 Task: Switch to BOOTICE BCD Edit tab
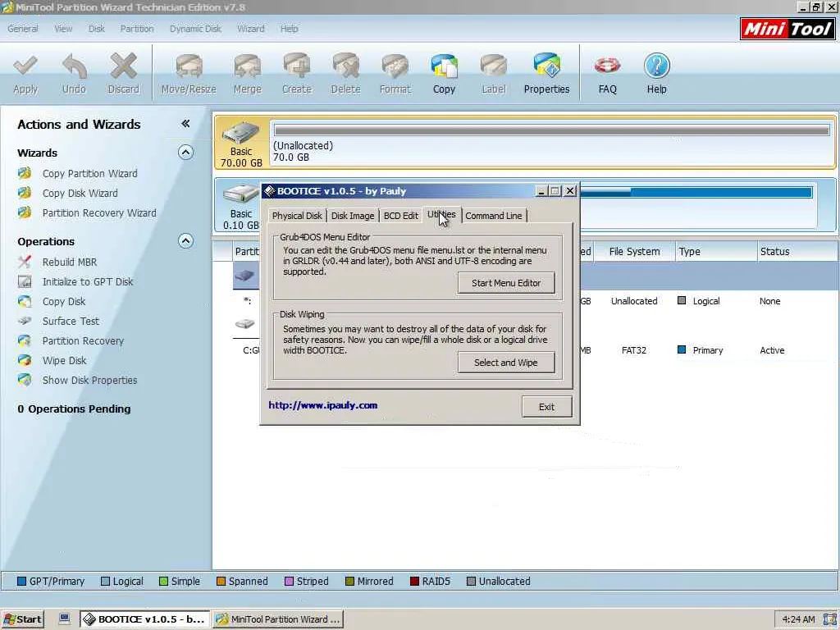click(x=400, y=216)
